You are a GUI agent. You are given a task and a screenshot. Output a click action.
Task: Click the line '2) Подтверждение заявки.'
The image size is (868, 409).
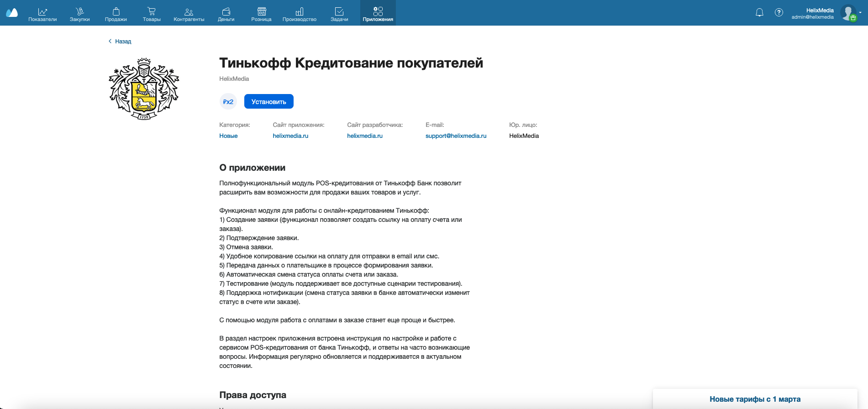coord(259,238)
